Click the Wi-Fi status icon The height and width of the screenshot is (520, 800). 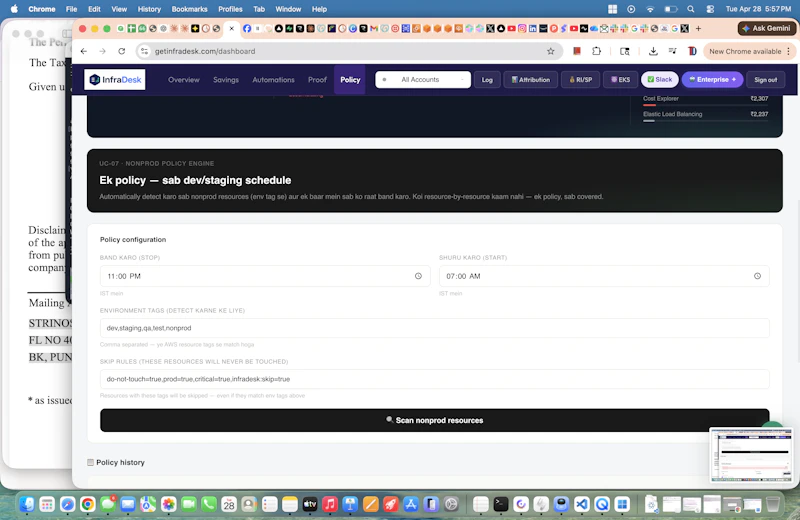click(x=650, y=9)
